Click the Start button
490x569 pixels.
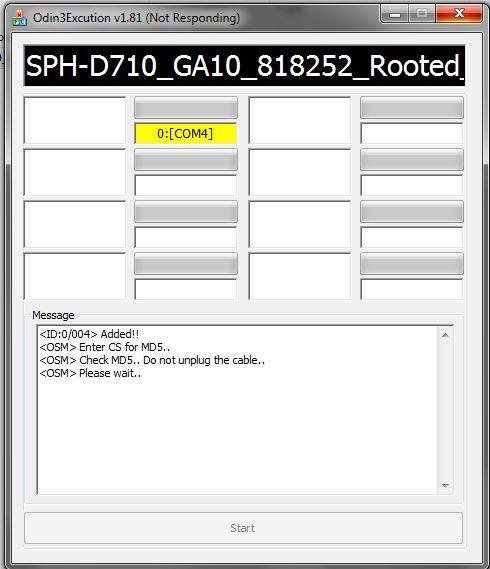[243, 528]
